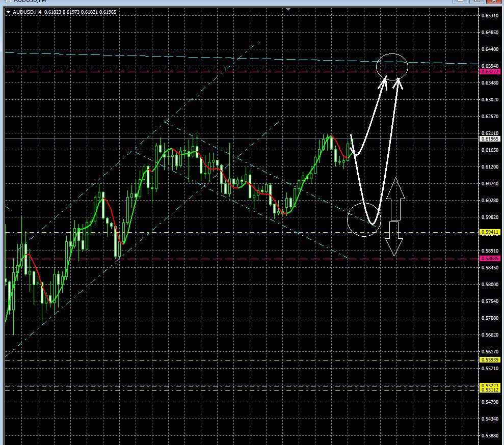Click the 0.65310 price scale value
Screen dimensions: 504x445
[490, 15]
